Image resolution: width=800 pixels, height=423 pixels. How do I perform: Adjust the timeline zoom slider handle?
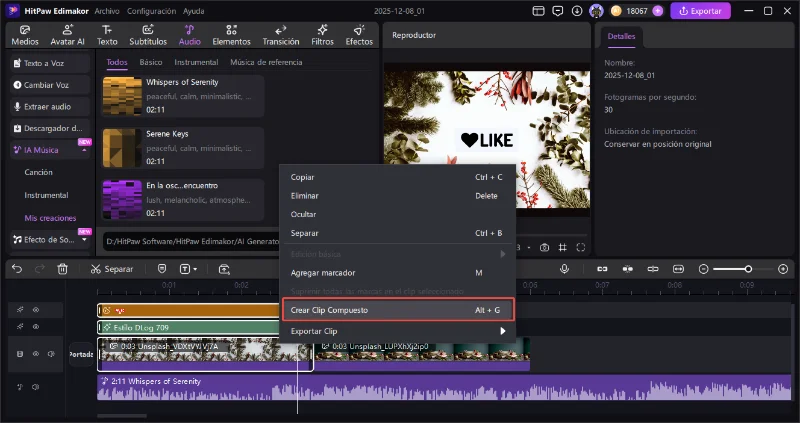pos(748,269)
